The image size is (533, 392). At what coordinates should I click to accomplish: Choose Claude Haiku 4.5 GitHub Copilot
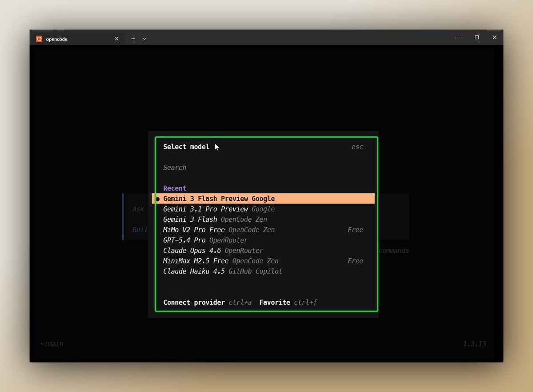tap(263, 271)
